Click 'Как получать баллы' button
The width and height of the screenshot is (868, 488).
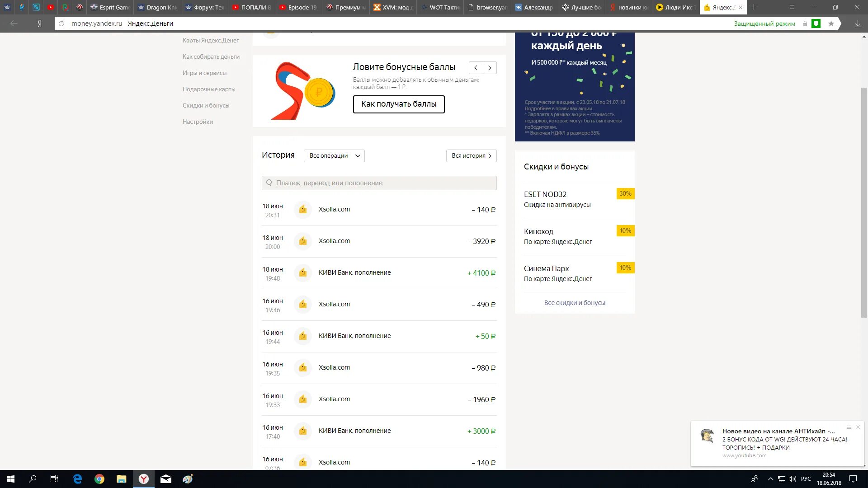399,104
